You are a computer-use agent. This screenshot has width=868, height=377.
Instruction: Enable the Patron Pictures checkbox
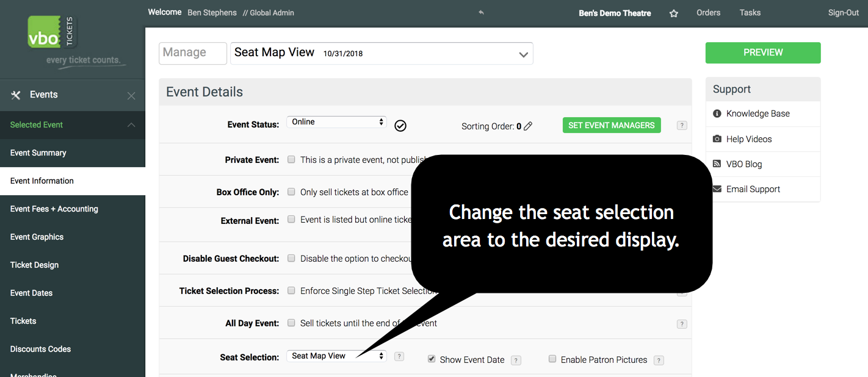point(552,359)
